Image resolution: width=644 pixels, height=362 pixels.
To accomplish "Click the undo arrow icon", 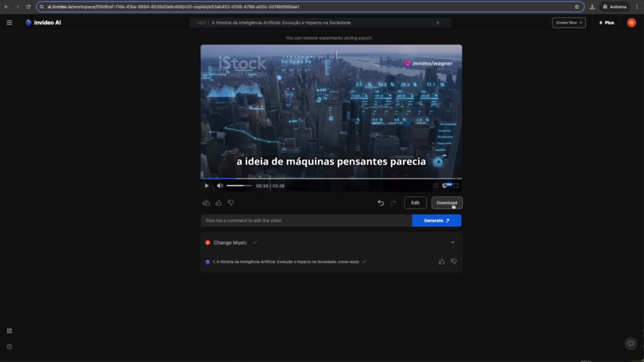I will click(380, 203).
